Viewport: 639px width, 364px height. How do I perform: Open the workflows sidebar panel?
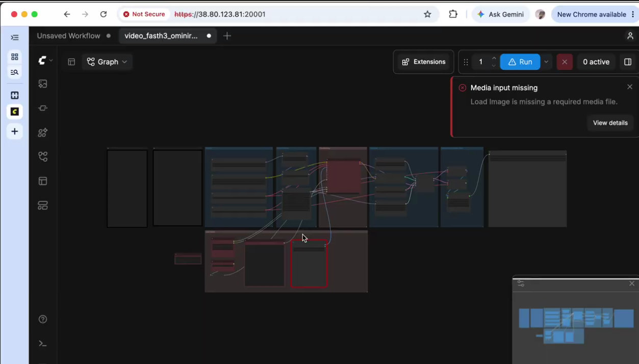[43, 157]
